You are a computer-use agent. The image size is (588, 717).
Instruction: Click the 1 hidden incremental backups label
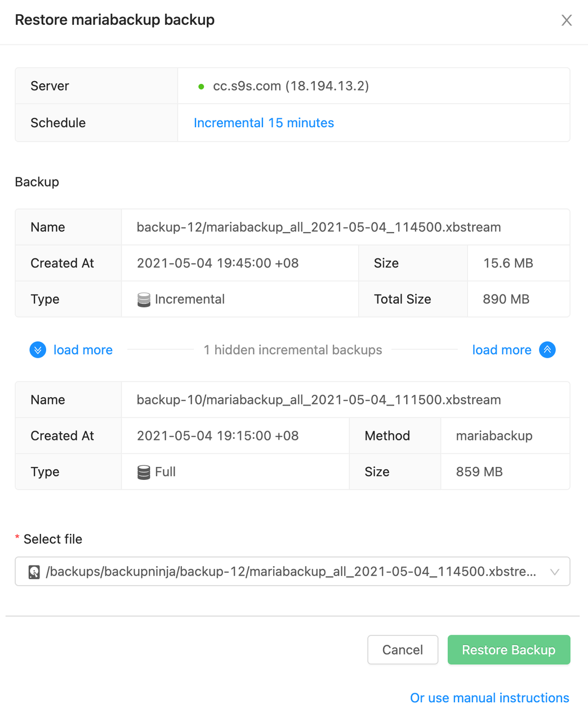click(x=292, y=350)
